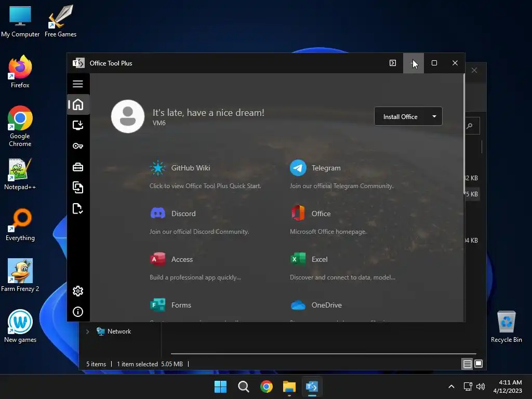Show hidden system tray icons
This screenshot has width=532, height=399.
[x=451, y=387]
